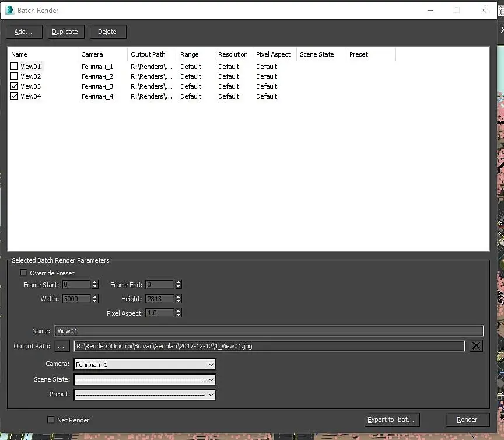This screenshot has width=504, height=440.
Task: Start the batch with the Render button
Action: coord(468,420)
